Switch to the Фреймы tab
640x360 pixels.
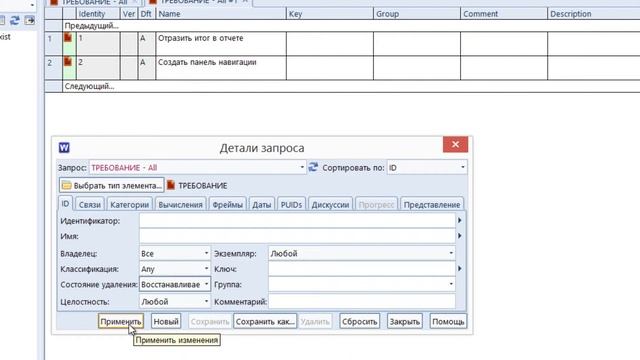227,204
